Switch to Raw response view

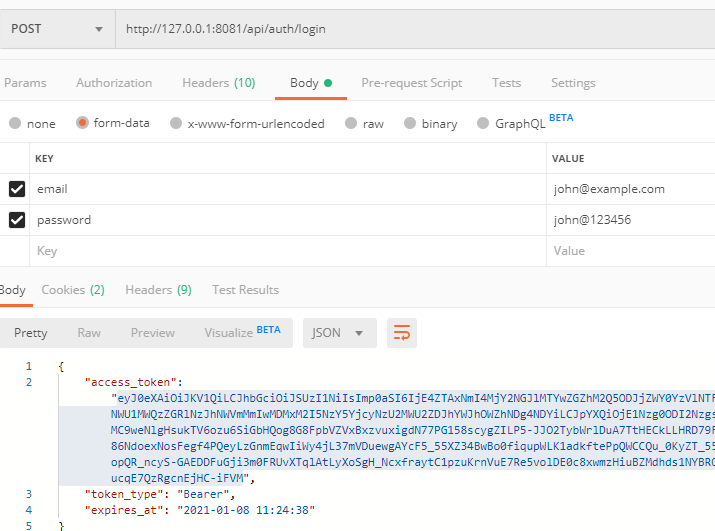click(x=89, y=333)
